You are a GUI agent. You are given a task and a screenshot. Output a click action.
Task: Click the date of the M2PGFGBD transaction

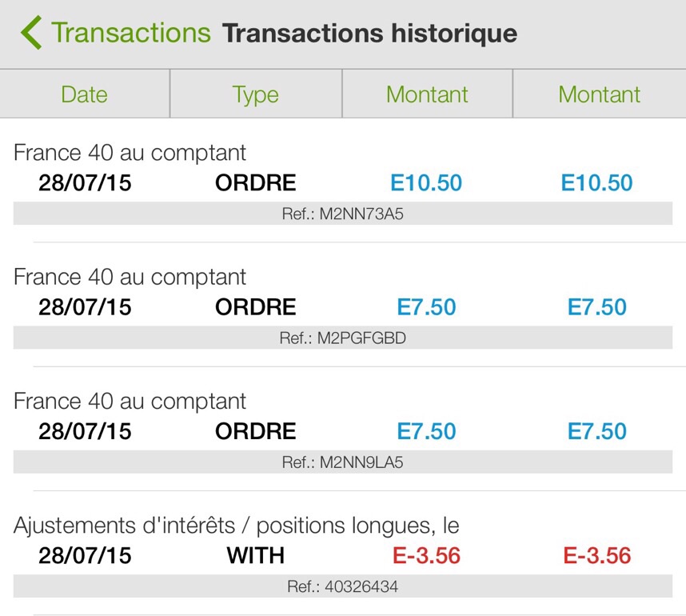tap(85, 307)
